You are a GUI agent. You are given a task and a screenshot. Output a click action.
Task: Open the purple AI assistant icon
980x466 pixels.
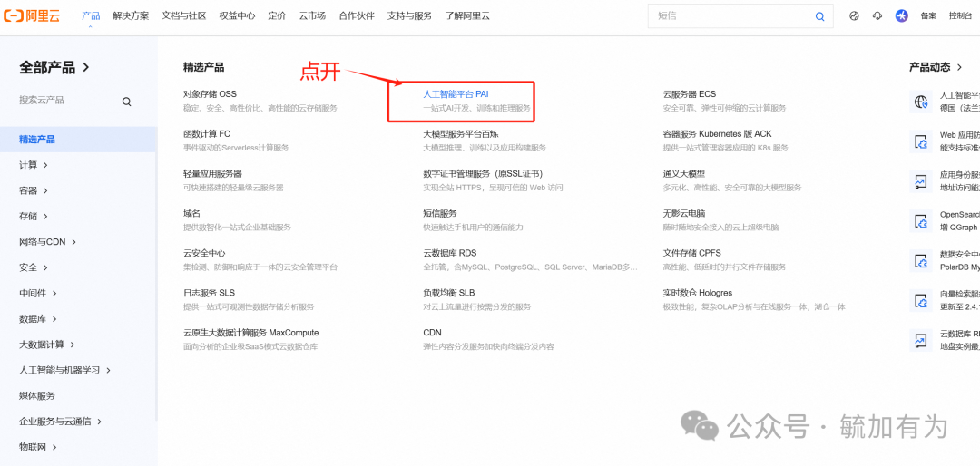click(901, 16)
